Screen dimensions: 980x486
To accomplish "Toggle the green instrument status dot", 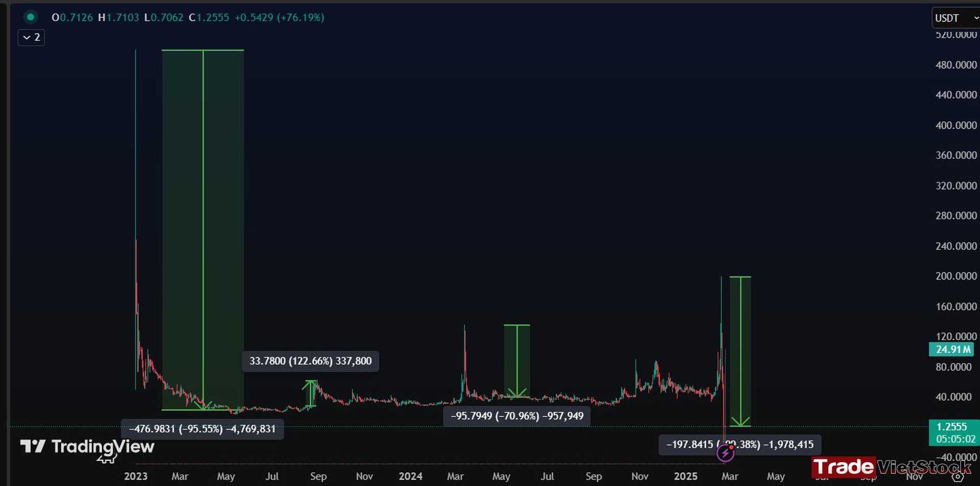I will 31,17.
